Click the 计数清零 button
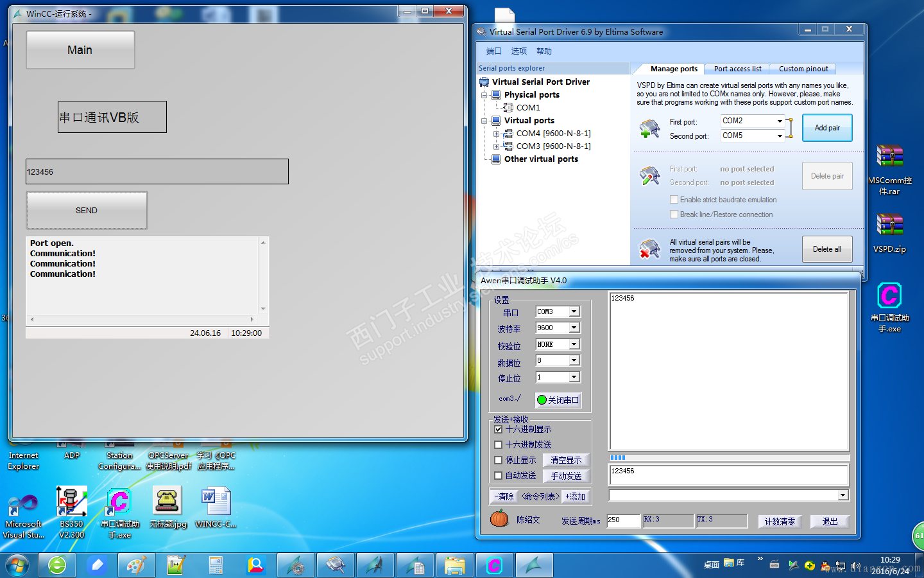This screenshot has height=578, width=924. pos(780,521)
